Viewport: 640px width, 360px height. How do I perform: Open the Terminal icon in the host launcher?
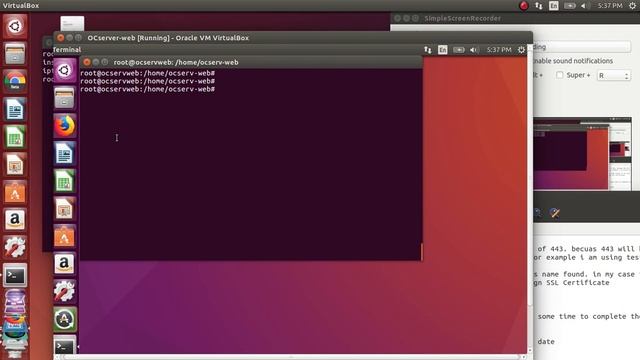point(15,276)
